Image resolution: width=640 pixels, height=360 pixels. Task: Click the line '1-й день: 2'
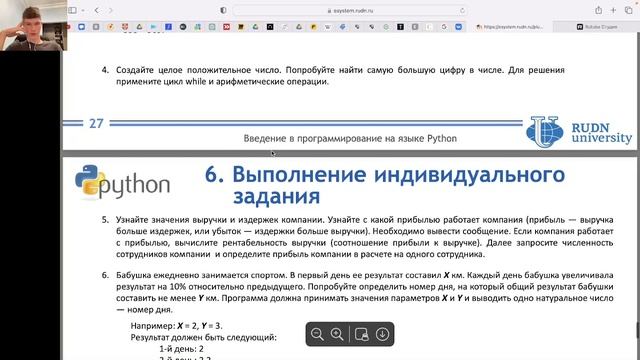click(x=181, y=349)
